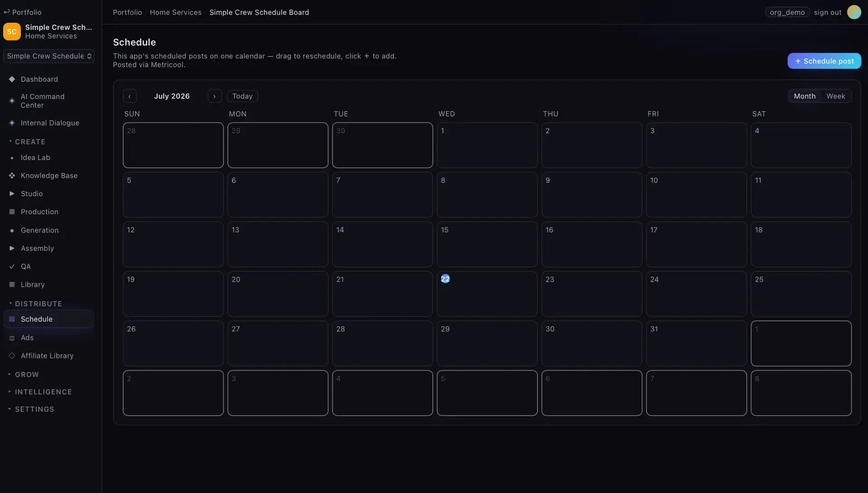Open the Studio page
868x493 pixels.
point(49,193)
